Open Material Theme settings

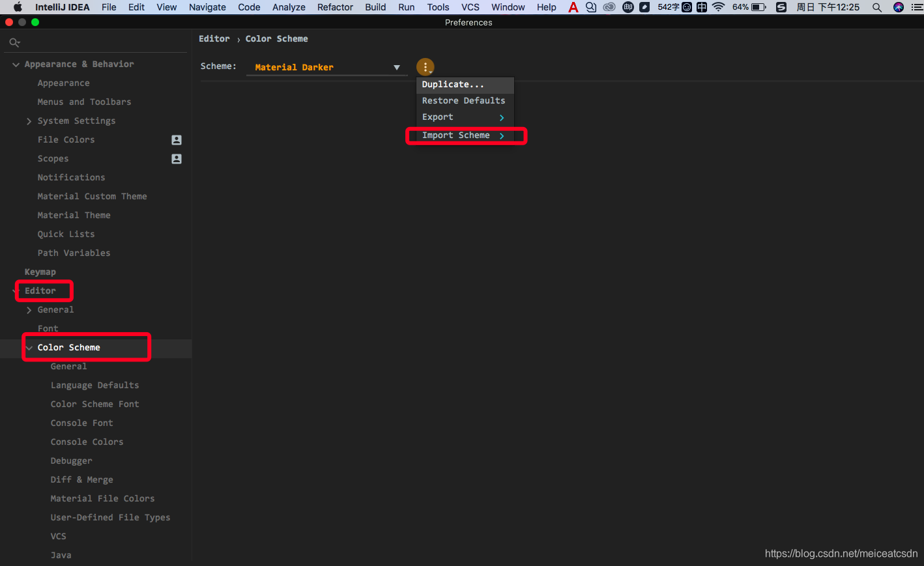(x=74, y=216)
